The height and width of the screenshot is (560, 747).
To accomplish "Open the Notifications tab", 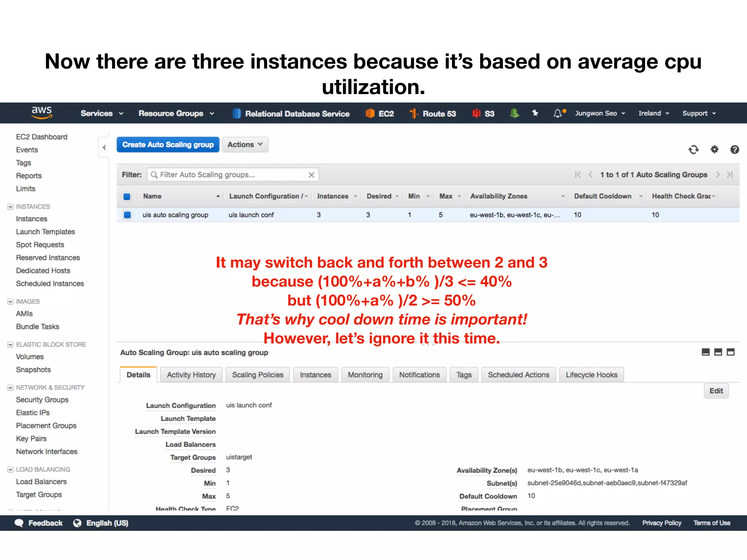I will 419,375.
